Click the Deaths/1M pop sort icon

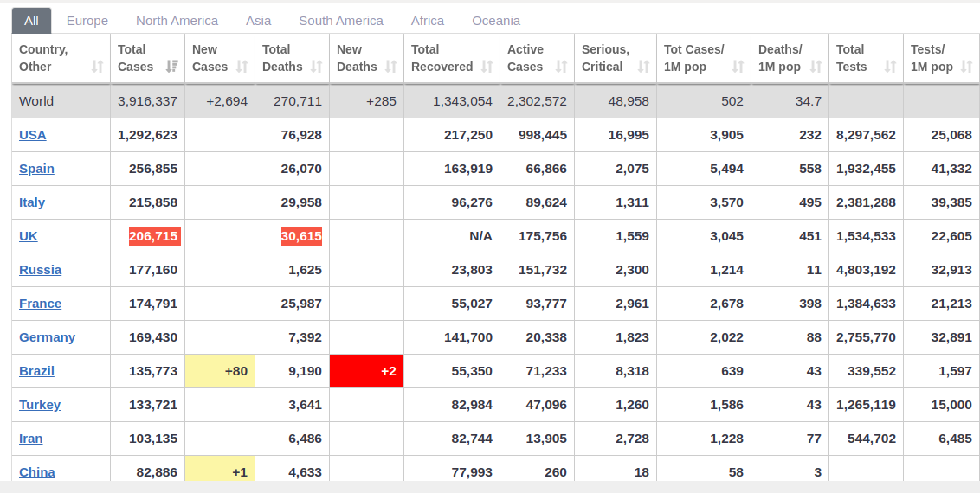click(x=816, y=66)
